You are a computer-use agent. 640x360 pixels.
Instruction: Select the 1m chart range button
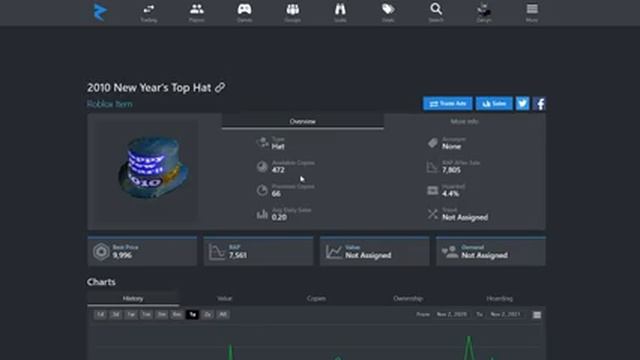tap(146, 314)
